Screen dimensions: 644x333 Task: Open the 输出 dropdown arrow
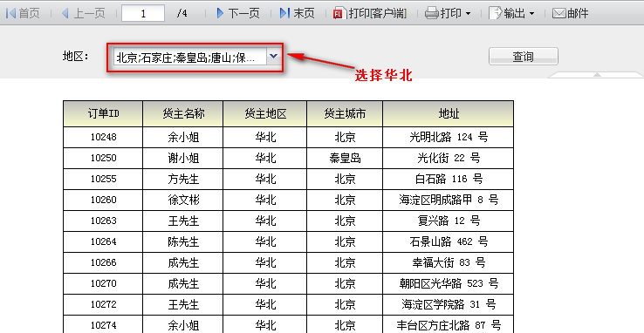click(532, 14)
